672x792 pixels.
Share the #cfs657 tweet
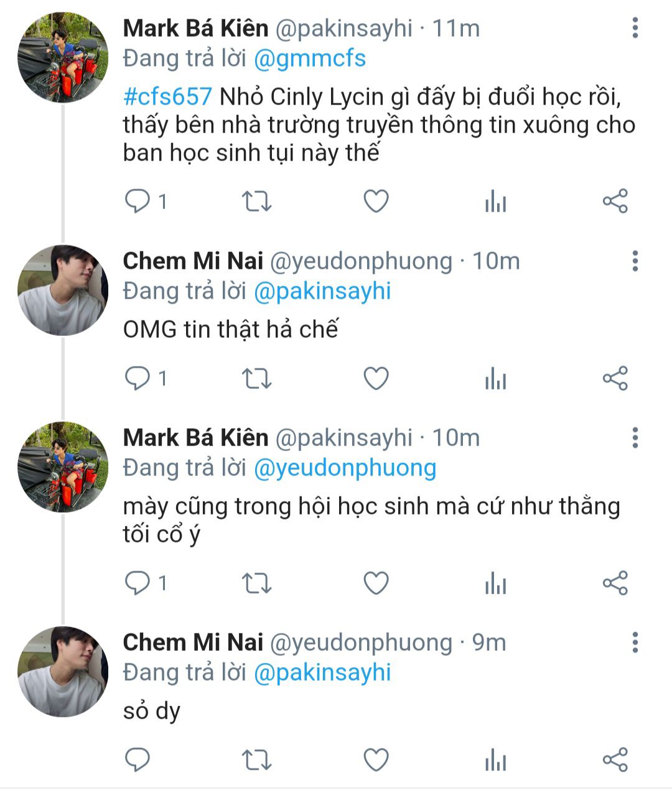(615, 202)
